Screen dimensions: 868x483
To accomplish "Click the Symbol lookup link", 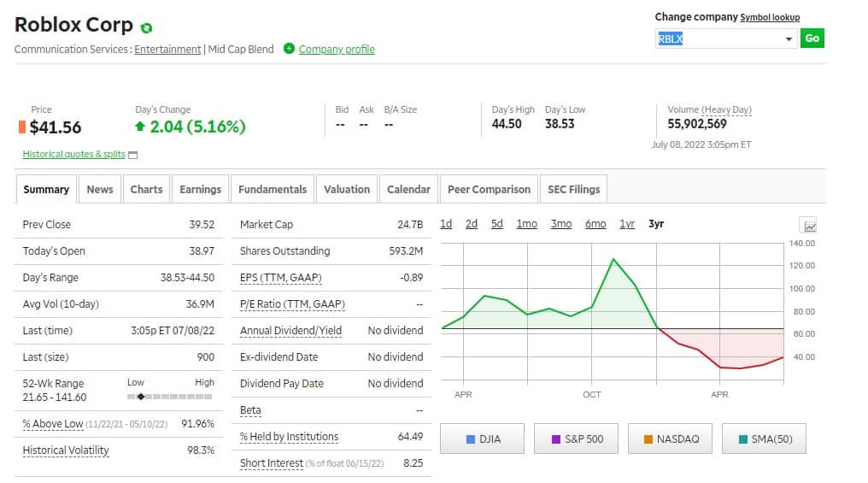I will pyautogui.click(x=770, y=17).
